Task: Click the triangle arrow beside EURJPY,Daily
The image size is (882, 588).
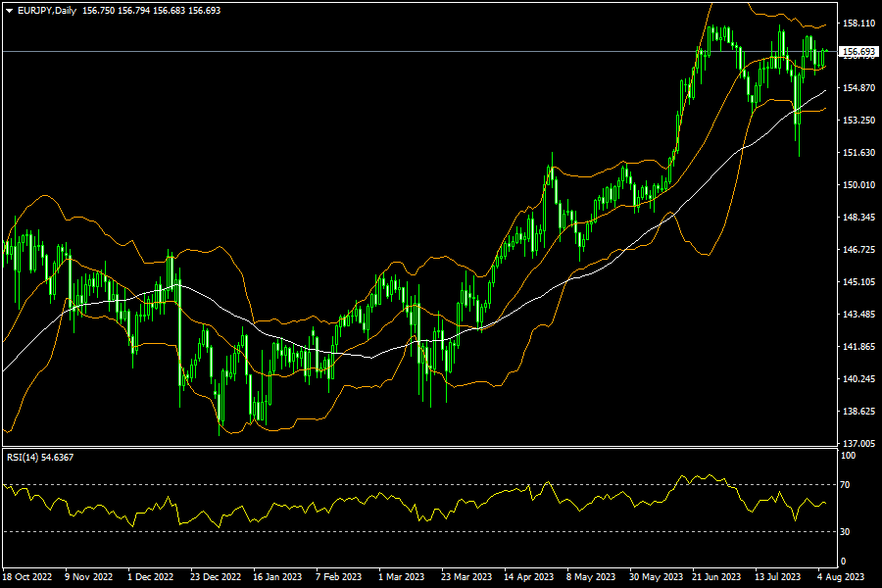Action: pyautogui.click(x=9, y=11)
